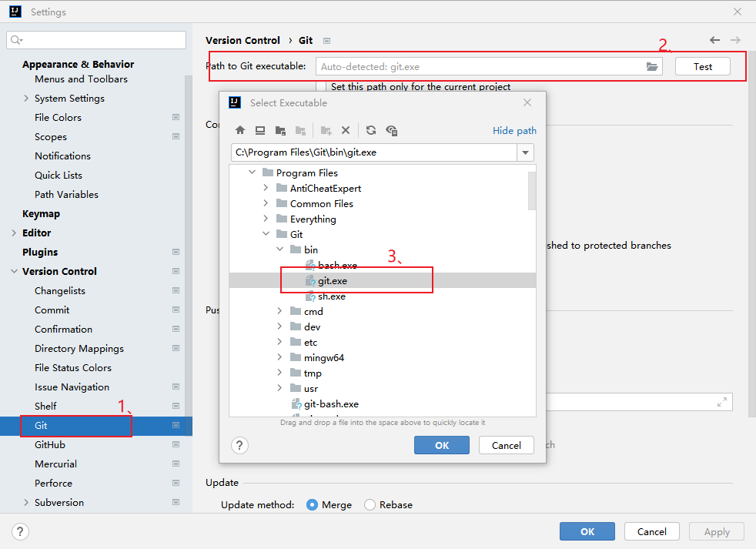Click project-level icon beside Scopes
Screen dimensions: 756x549
176,136
